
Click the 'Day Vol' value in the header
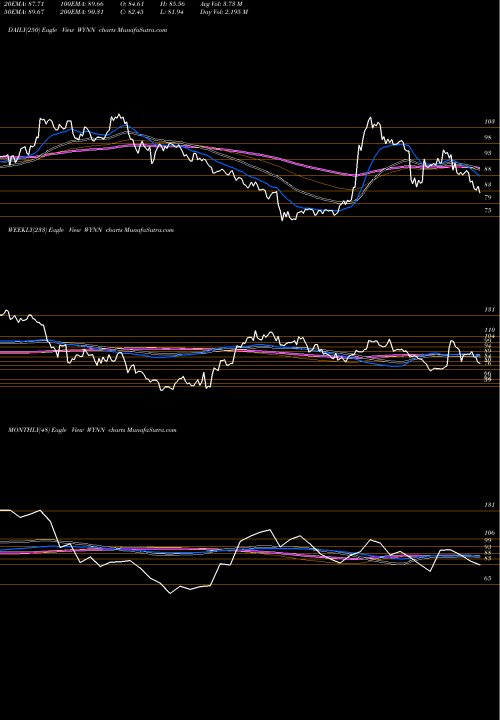point(224,12)
